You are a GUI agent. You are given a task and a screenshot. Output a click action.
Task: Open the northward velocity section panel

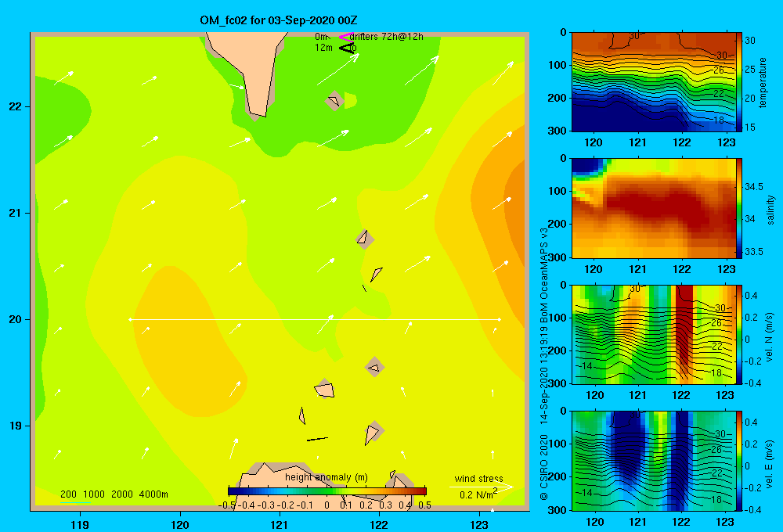653,334
